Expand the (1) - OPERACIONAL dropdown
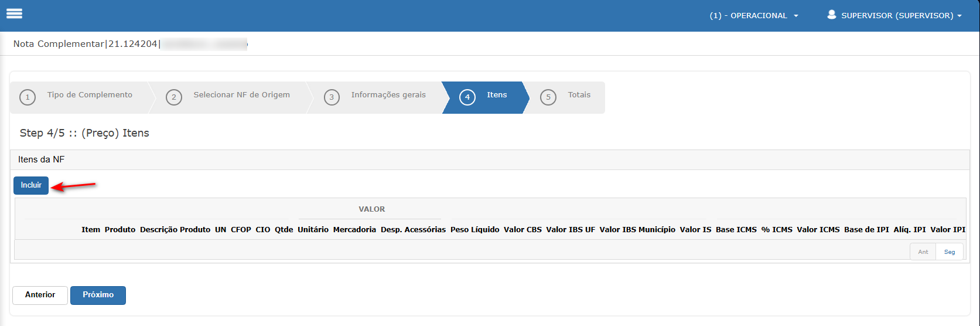Screen dimensions: 980x326 coord(753,16)
